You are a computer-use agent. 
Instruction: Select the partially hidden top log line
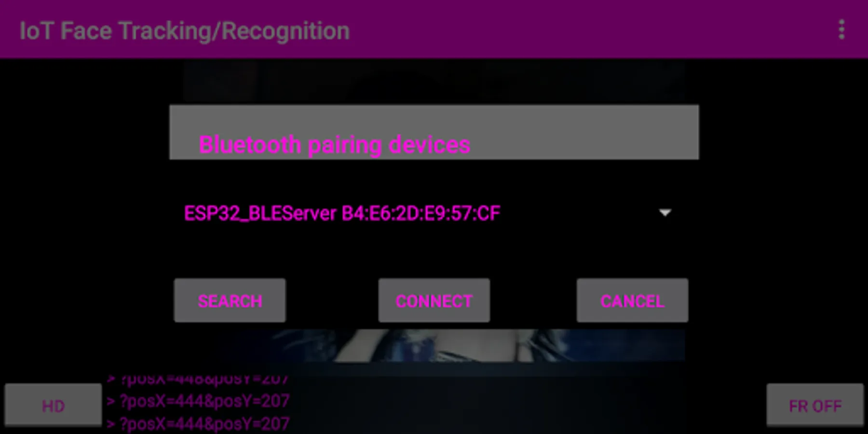click(198, 380)
